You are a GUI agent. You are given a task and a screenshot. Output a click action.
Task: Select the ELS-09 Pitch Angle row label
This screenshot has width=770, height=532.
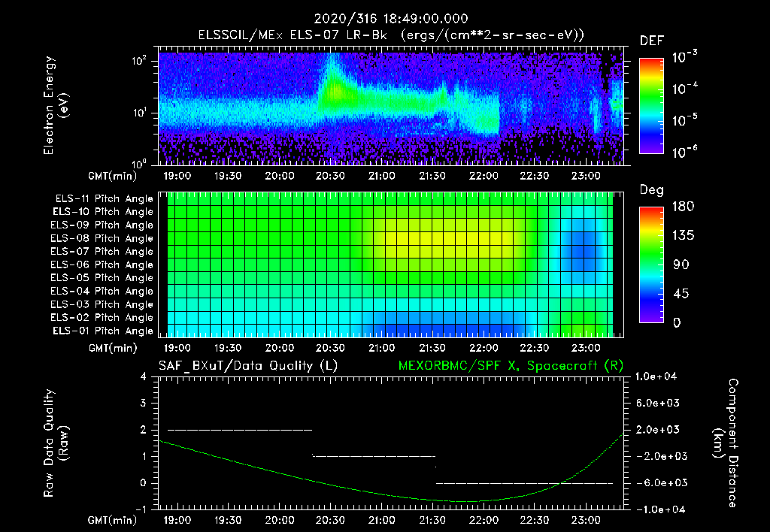[x=102, y=225]
